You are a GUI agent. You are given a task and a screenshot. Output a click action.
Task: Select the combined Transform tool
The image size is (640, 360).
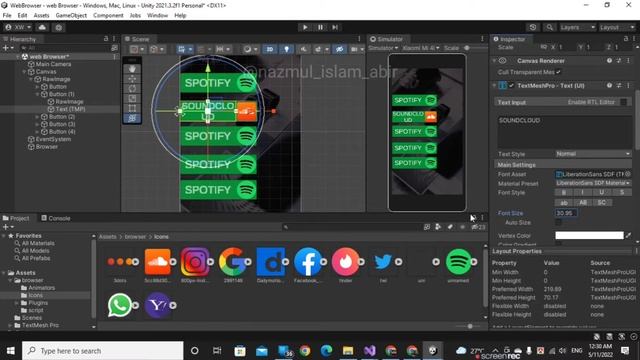pos(132,118)
